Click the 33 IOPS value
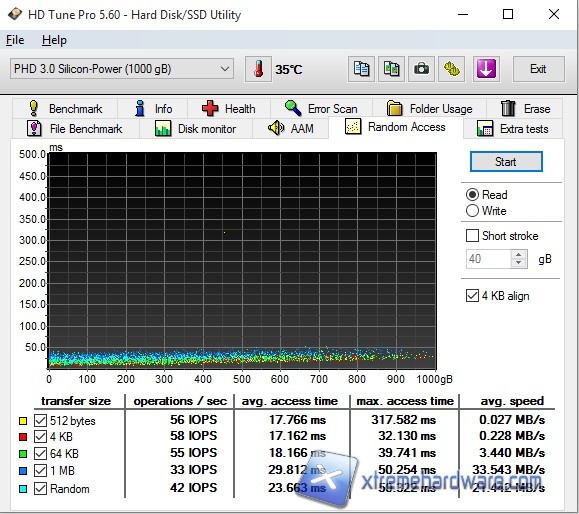The height and width of the screenshot is (514, 579). (x=193, y=470)
